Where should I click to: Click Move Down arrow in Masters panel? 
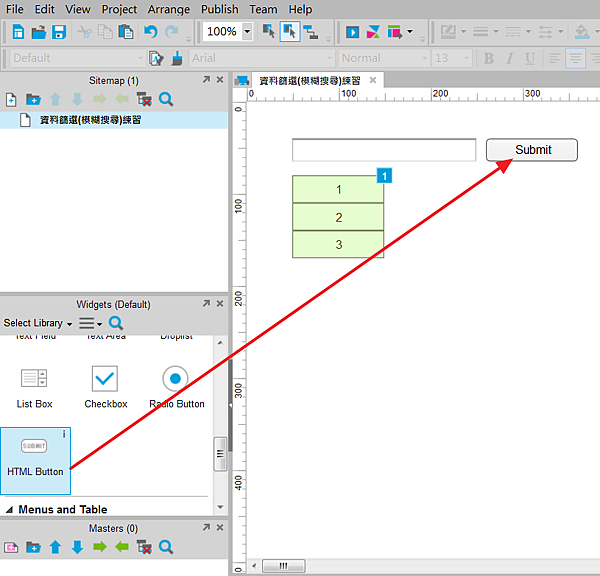coord(77,547)
